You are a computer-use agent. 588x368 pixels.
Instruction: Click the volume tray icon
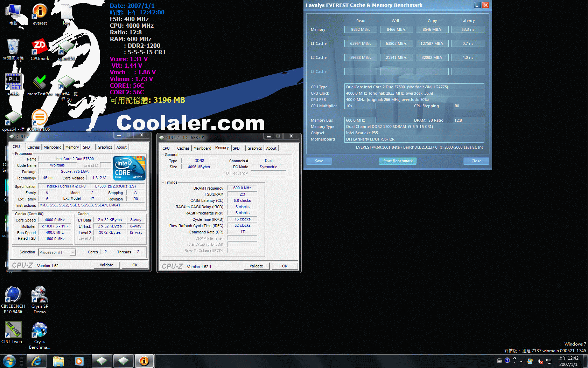[x=540, y=361]
